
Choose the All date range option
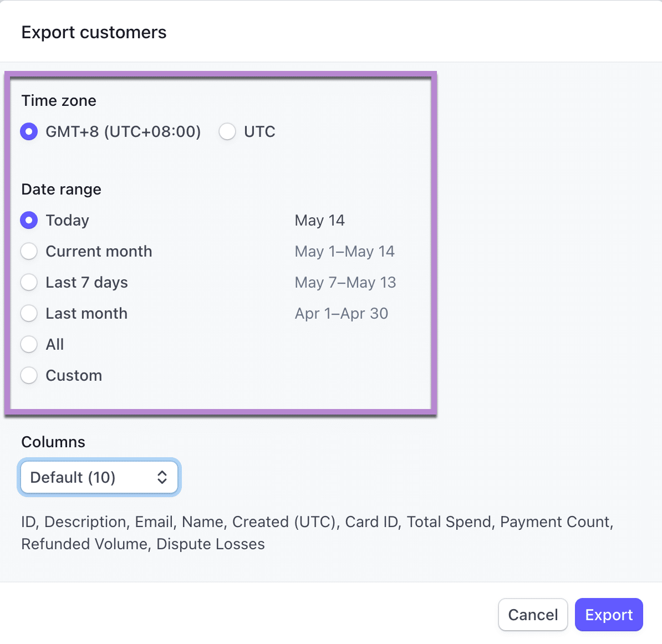29,344
